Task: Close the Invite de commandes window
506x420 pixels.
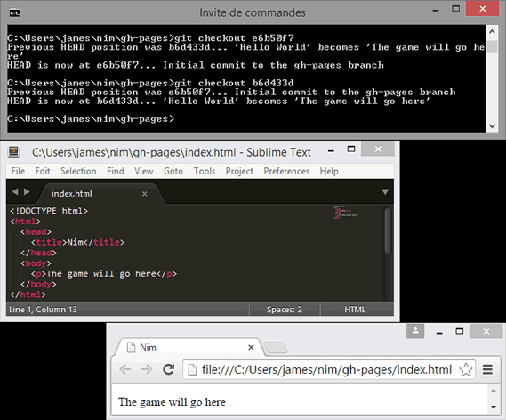Action: click(x=483, y=9)
